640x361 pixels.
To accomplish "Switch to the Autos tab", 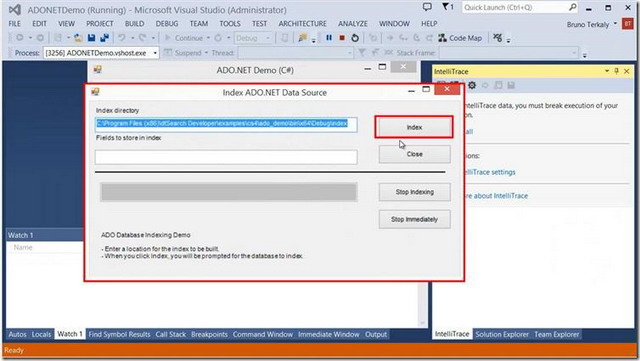I will (17, 334).
